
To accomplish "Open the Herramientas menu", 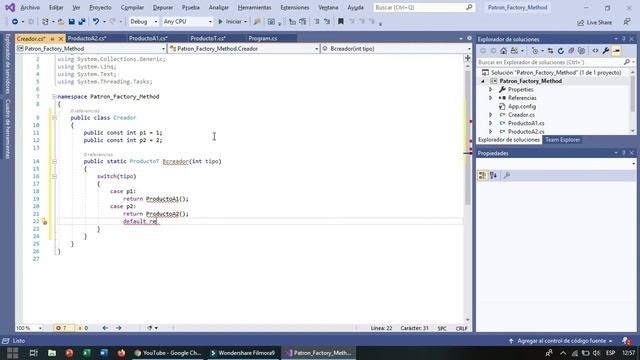I will pyautogui.click(x=254, y=7).
